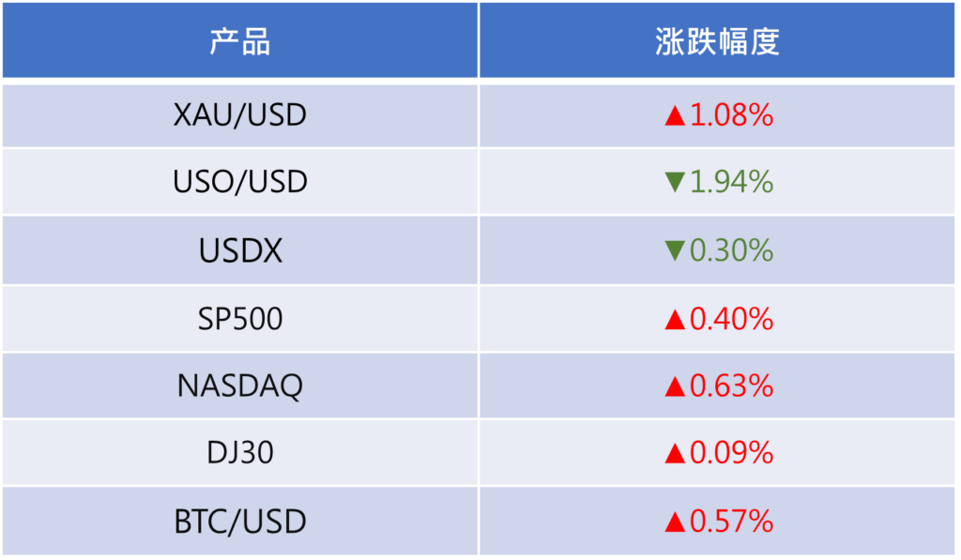Select the SP500 product cell
The width and height of the screenshot is (961, 560).
click(x=240, y=319)
